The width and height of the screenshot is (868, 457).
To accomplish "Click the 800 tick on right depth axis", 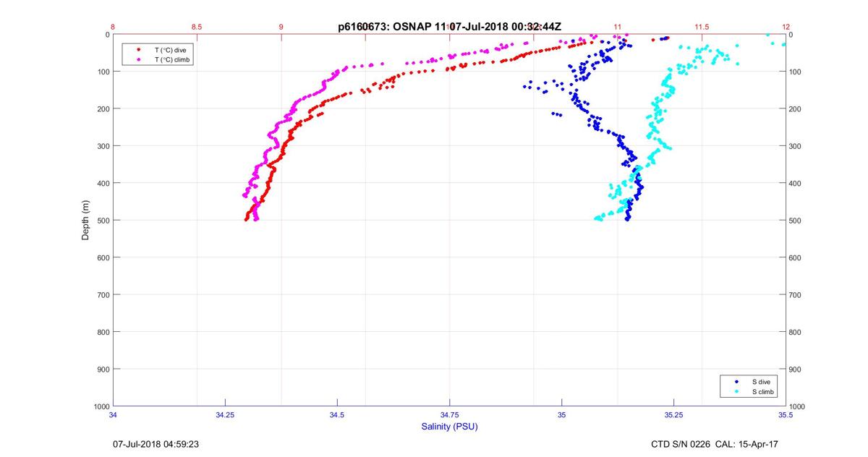I will click(x=795, y=332).
